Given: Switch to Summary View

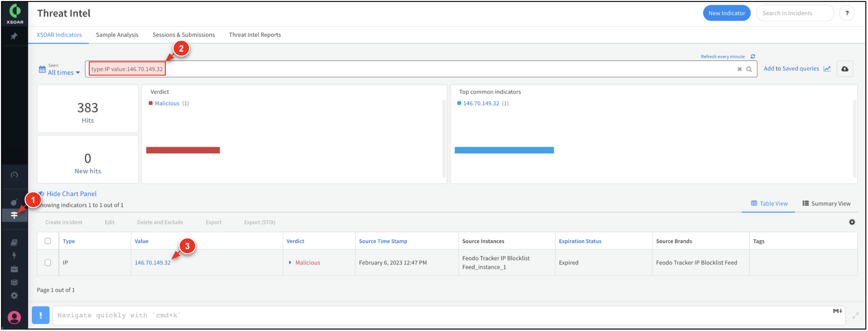Looking at the screenshot, I should click(827, 204).
